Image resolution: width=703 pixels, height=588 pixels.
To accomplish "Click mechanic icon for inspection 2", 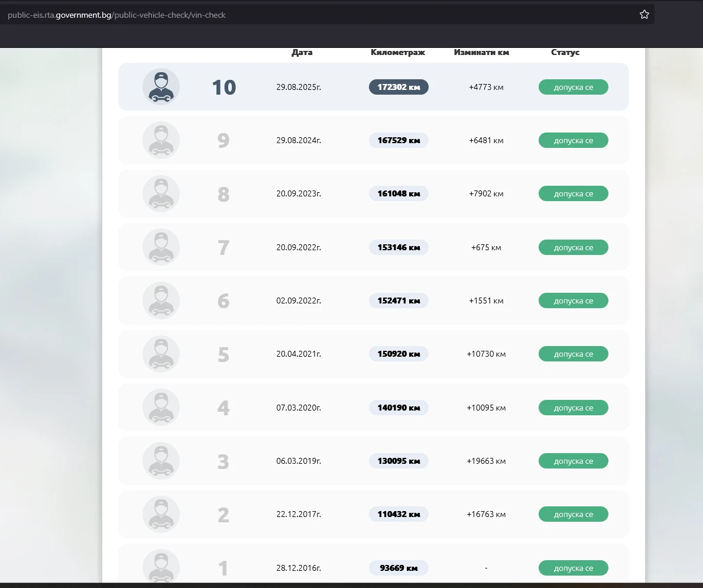I will [x=161, y=515].
